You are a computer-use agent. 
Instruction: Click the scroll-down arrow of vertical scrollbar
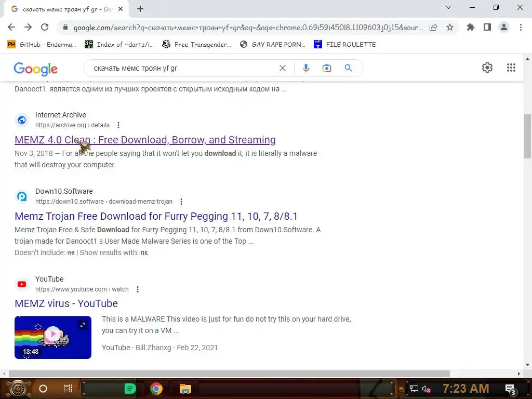point(527,365)
